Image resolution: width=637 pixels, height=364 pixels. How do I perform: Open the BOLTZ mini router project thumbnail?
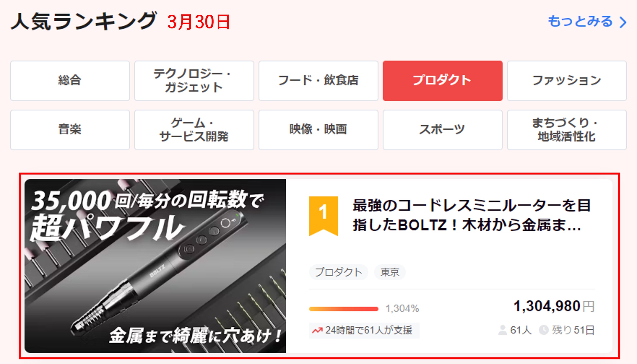click(155, 266)
